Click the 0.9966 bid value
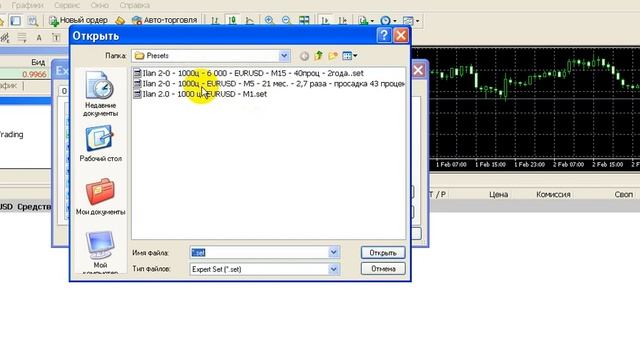Viewport: 640px width, 360px height. [34, 74]
